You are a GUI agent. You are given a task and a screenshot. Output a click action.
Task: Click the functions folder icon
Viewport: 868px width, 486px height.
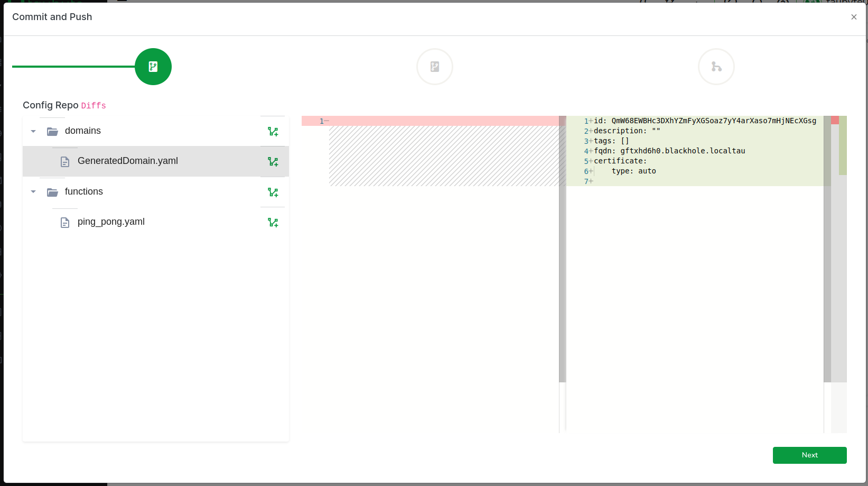tap(52, 192)
